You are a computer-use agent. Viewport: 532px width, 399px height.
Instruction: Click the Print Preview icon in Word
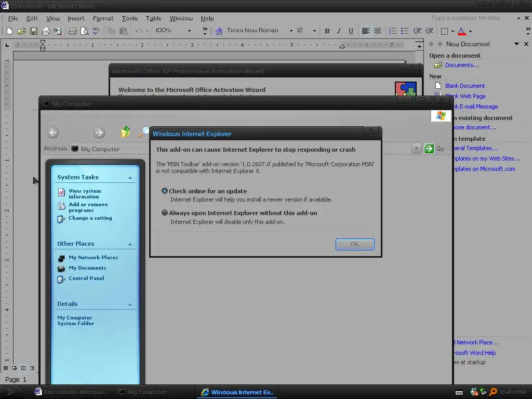click(x=84, y=31)
